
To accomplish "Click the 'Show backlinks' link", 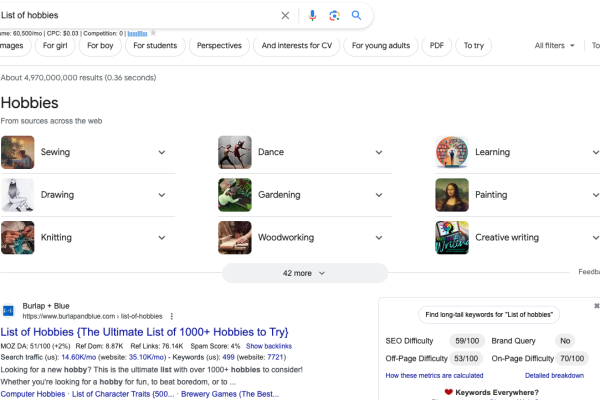I will click(x=269, y=346).
